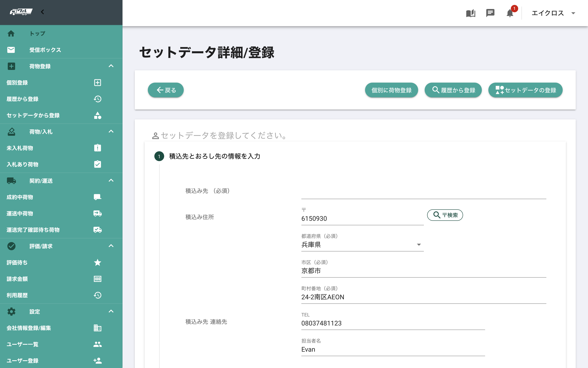Open the notifications bell
The width and height of the screenshot is (588, 368).
[x=510, y=13]
